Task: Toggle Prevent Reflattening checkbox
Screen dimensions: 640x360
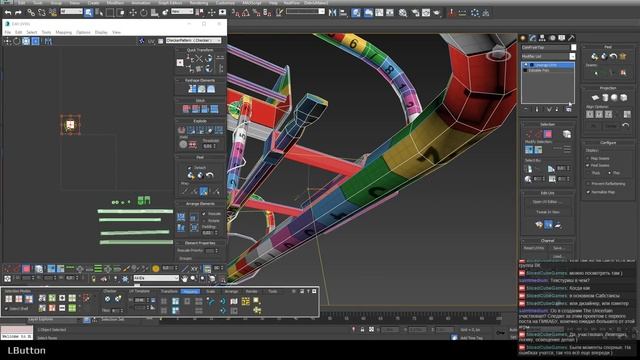Action: pos(588,184)
